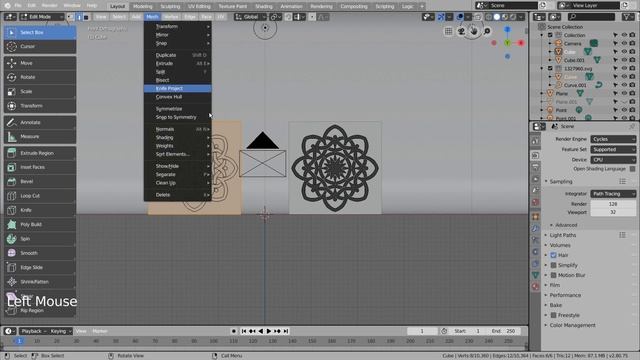Choose Knife Project from Mesh menu
The image size is (640, 360).
point(178,89)
